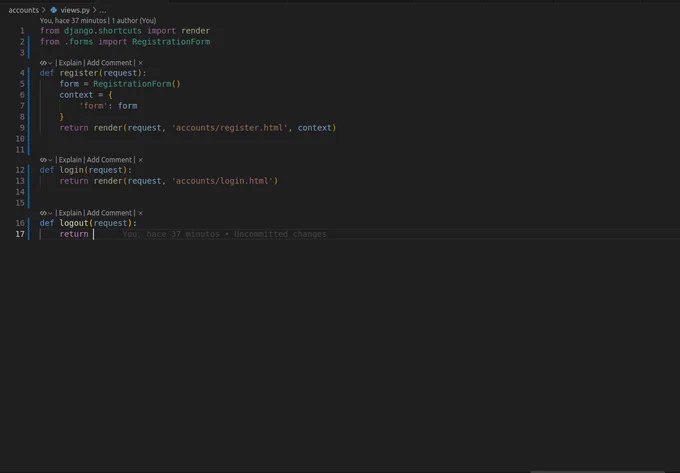The height and width of the screenshot is (473, 680).
Task: Click Add Comment above the logout function
Action: (109, 213)
